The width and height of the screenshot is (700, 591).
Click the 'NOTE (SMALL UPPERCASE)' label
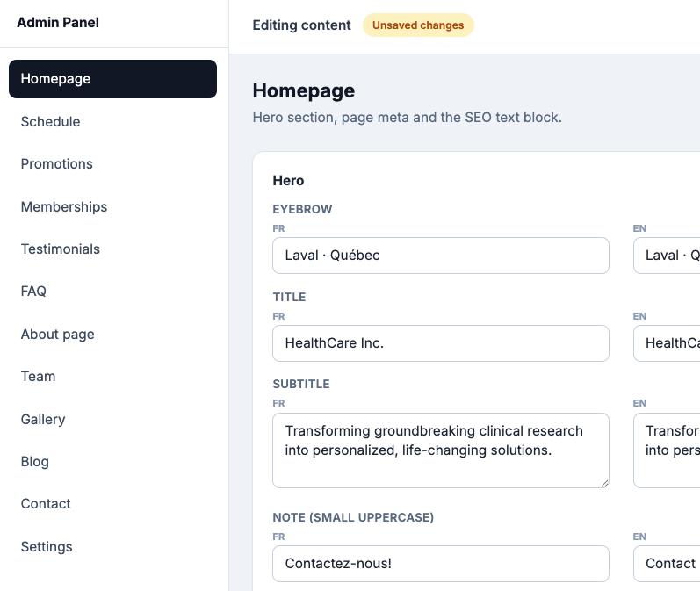pyautogui.click(x=353, y=517)
